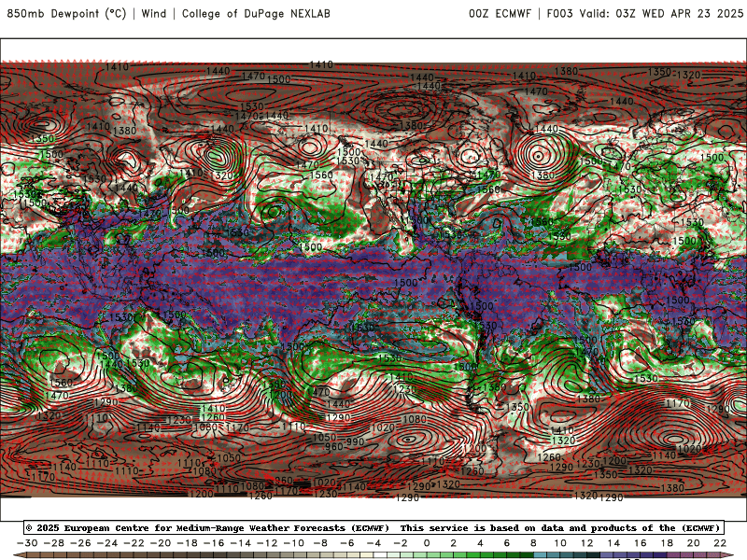Click the -16 value on the color scale
Screen dimensions: 747x560
point(214,543)
